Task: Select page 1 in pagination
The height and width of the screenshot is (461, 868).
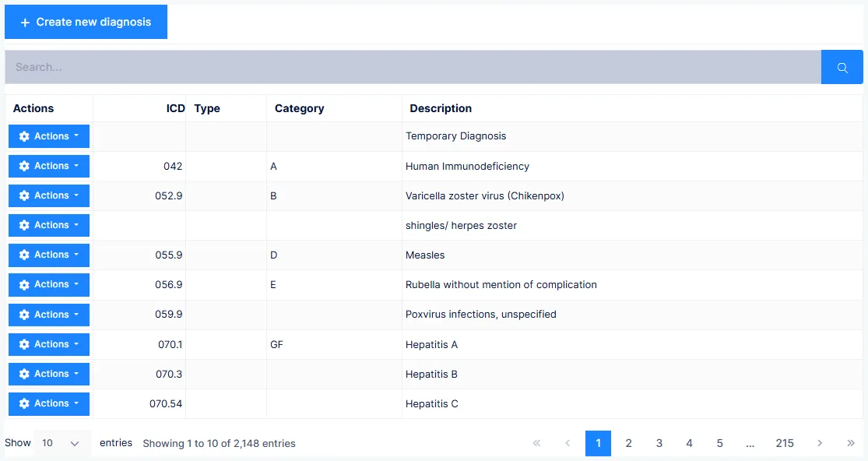Action: tap(598, 443)
